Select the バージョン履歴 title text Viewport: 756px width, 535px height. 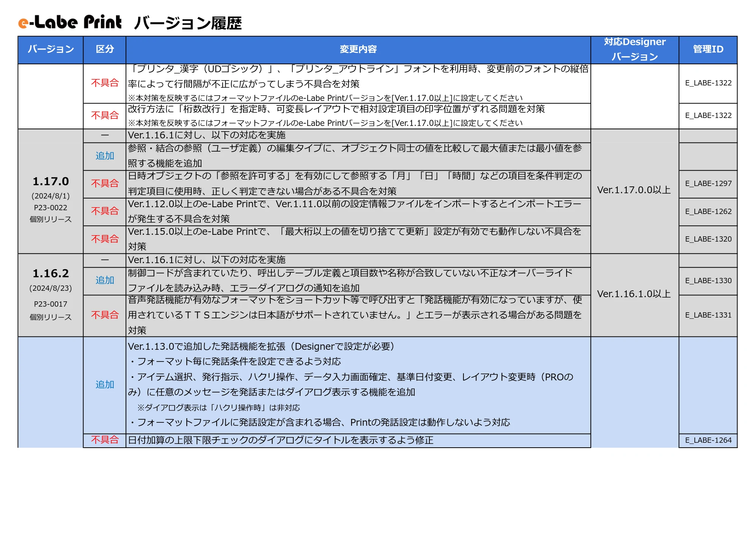188,23
